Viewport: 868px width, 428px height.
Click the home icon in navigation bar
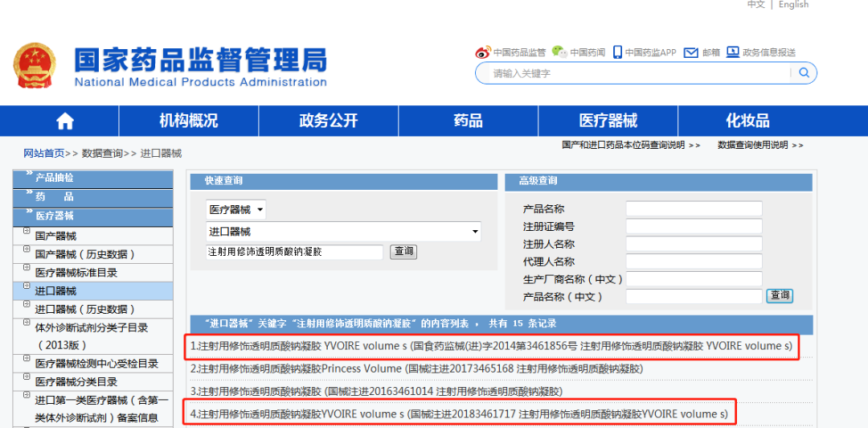pos(65,121)
